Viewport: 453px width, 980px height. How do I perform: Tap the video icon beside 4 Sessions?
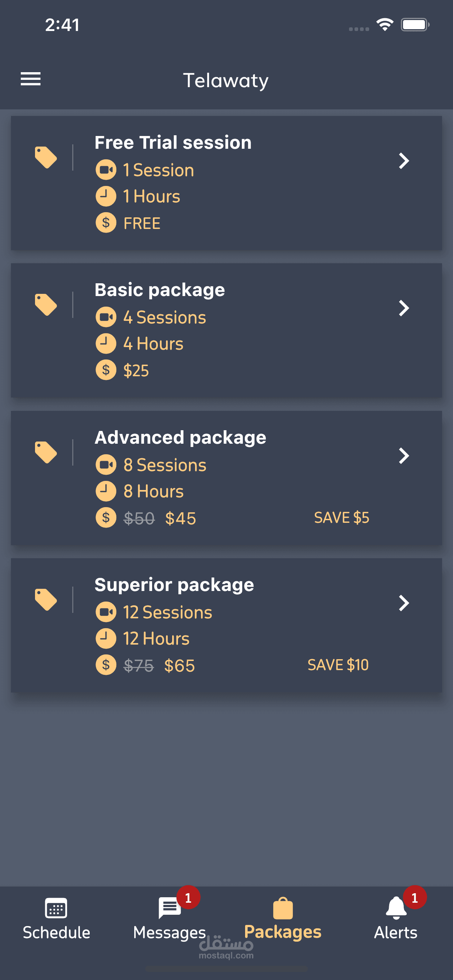(106, 317)
